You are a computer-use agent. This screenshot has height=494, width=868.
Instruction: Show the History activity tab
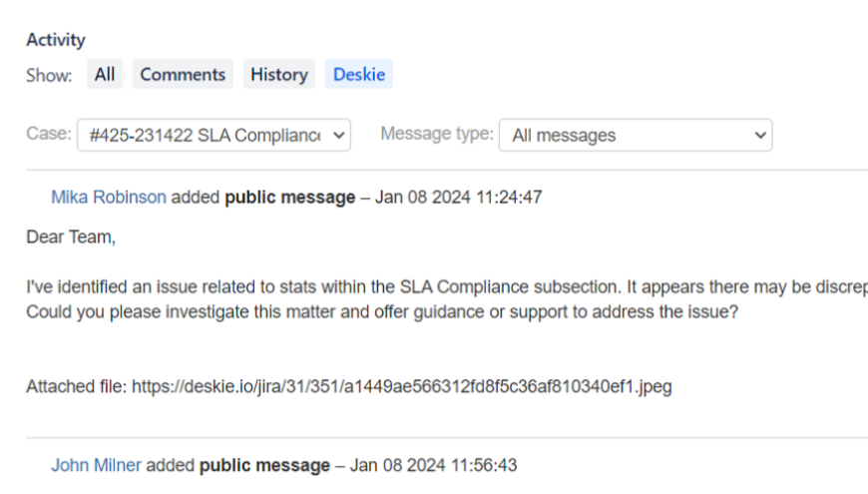click(278, 75)
